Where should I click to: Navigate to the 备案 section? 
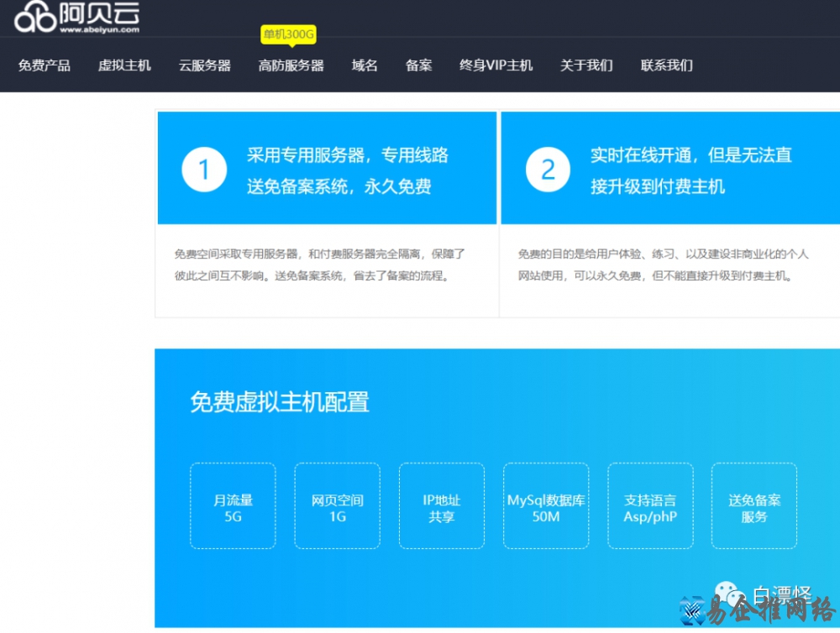418,65
